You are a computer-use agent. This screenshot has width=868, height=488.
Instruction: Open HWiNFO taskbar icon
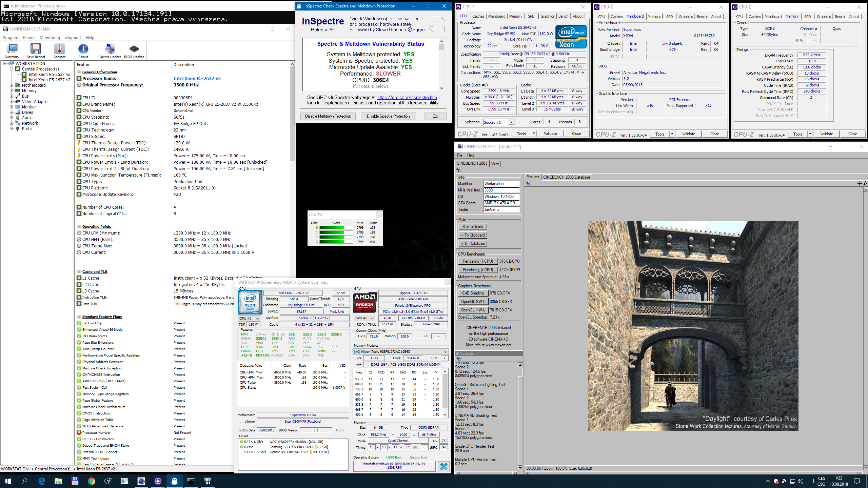208,481
